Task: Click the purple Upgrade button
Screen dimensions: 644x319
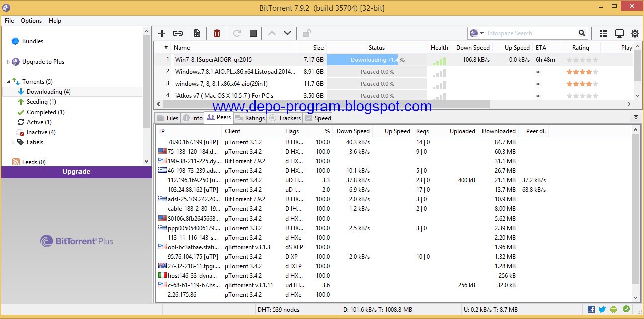Action: point(76,172)
